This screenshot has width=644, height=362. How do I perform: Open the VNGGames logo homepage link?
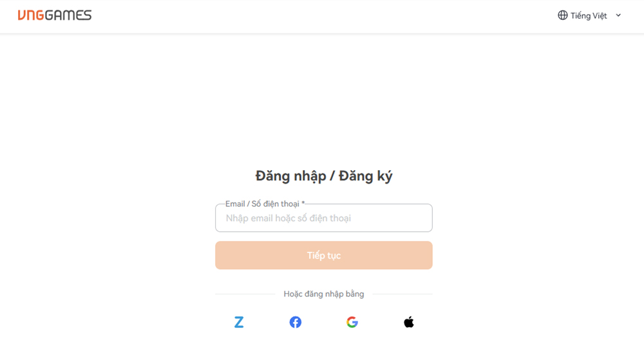click(55, 15)
